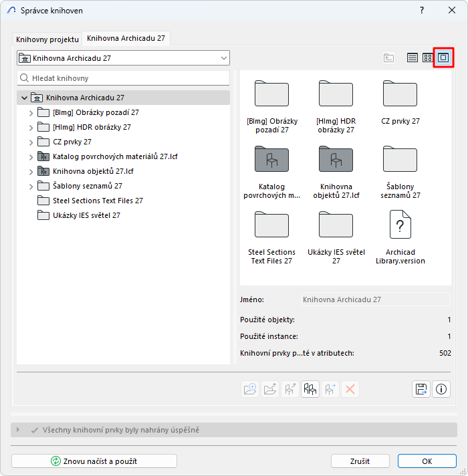Viewport: 468px width, 476px height.
Task: Click the Hledat knihovny search field
Action: point(123,78)
